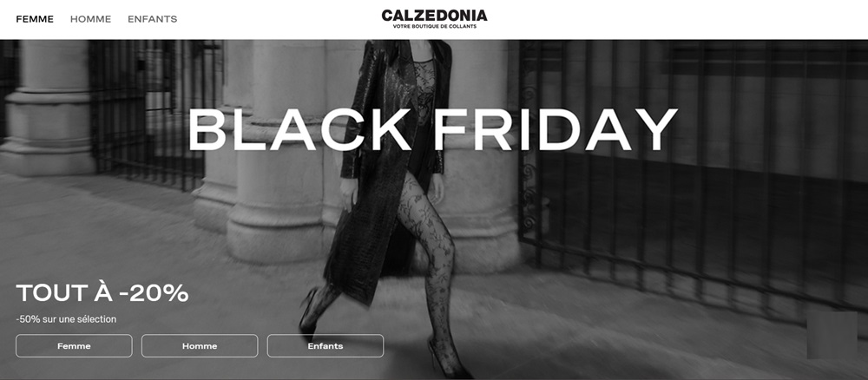Switch to the HOMME navigation tab
Screen dimensions: 868x380
(x=91, y=19)
